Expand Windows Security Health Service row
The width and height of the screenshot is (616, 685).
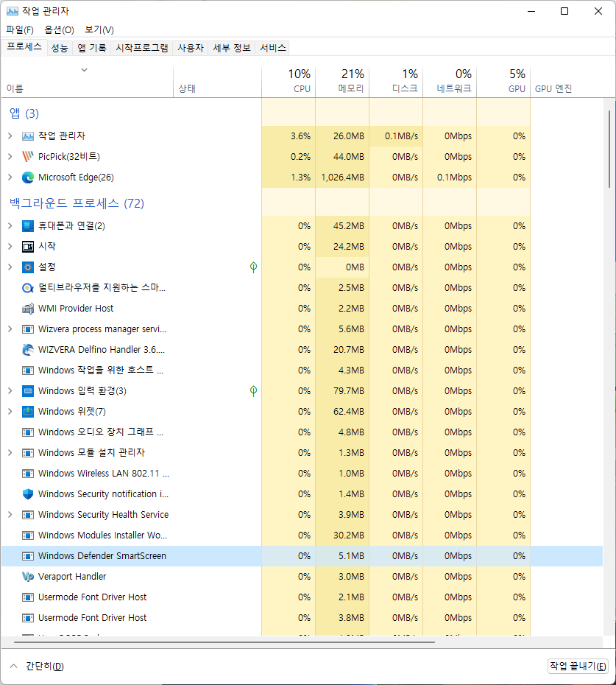click(x=10, y=515)
